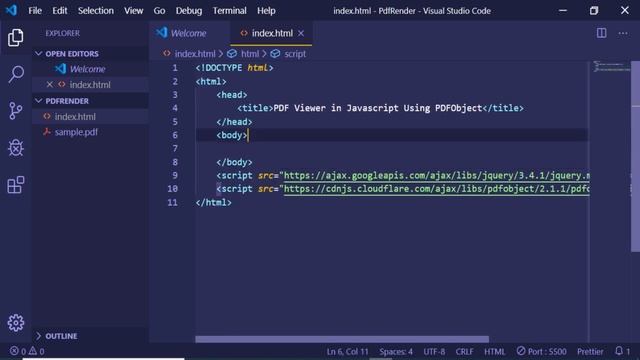
Task: Click the minimap code preview
Action: point(611,67)
